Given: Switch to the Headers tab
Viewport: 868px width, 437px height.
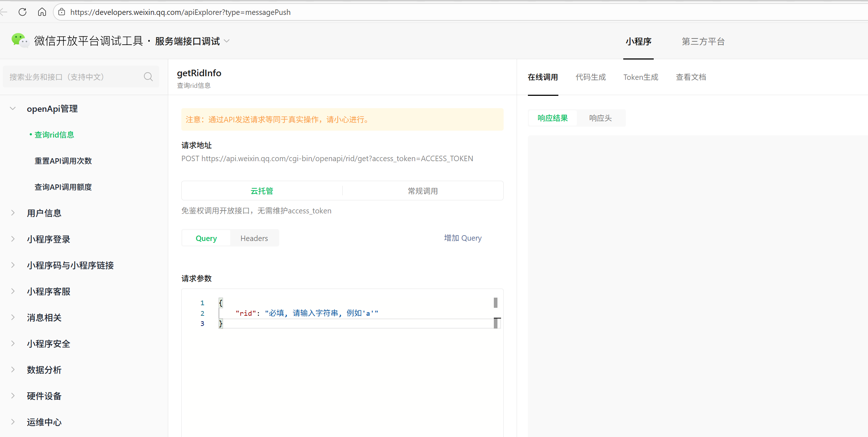Looking at the screenshot, I should pyautogui.click(x=254, y=238).
